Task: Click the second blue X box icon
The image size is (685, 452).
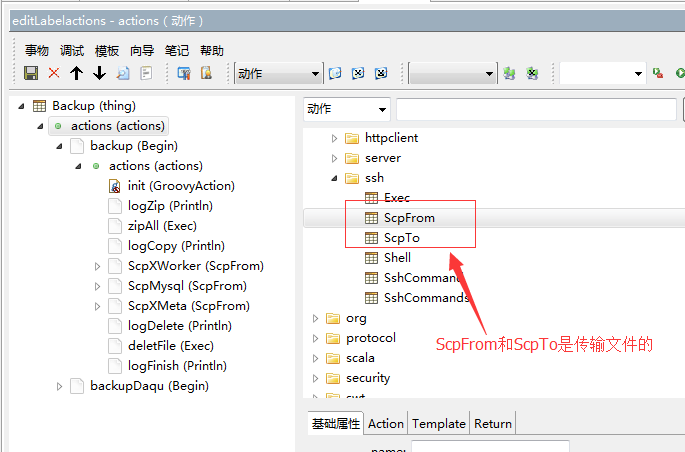Action: [381, 73]
